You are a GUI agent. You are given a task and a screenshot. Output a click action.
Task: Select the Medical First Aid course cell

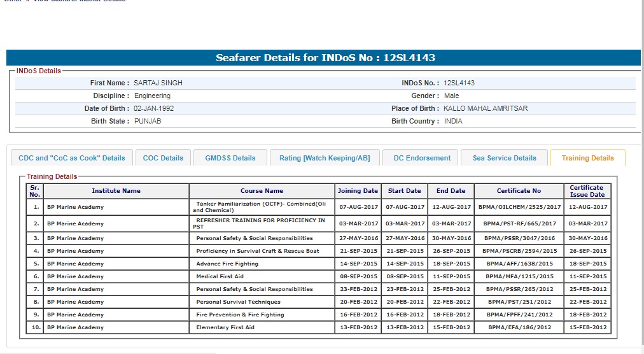click(220, 276)
